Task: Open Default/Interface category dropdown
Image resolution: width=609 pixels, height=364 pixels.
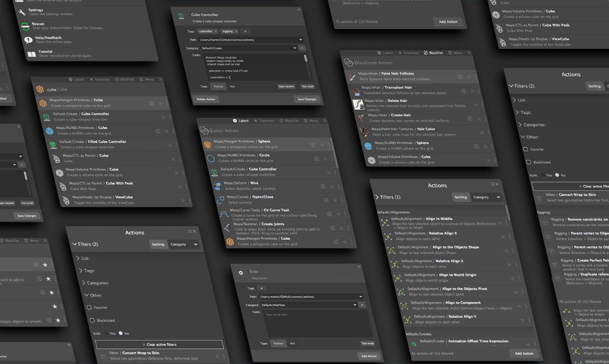Action: pyautogui.click(x=308, y=305)
